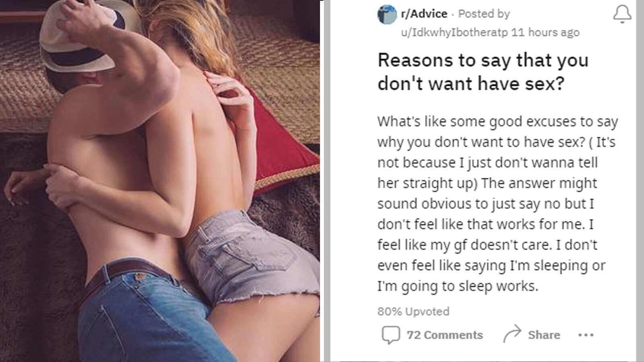Open the 72 Comments section
The width and height of the screenshot is (644, 362).
point(445,335)
